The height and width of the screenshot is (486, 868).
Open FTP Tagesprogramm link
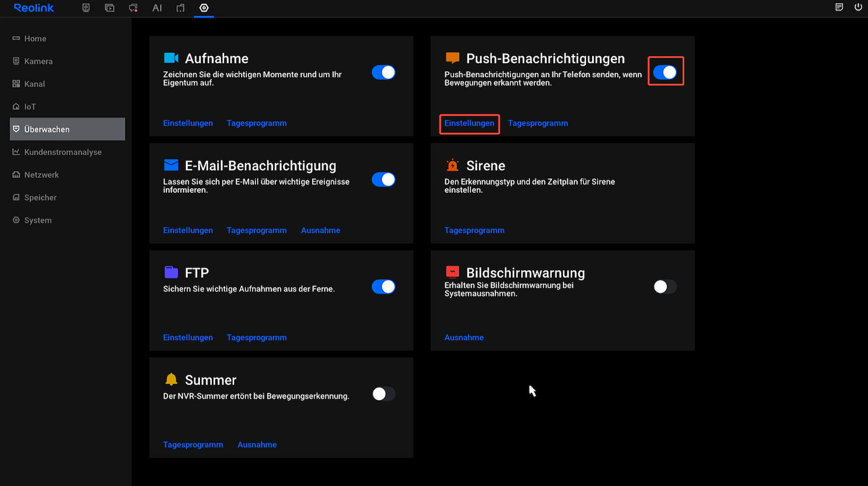pyautogui.click(x=257, y=337)
